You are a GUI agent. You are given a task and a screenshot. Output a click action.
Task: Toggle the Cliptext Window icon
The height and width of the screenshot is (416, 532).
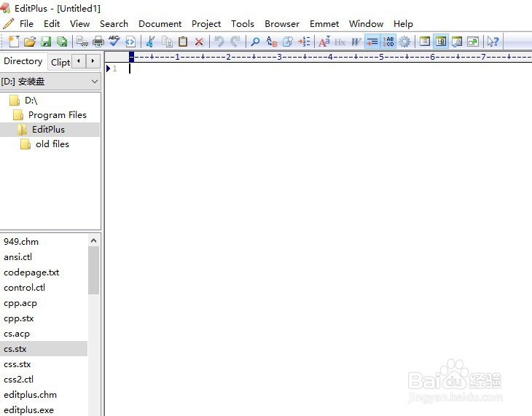click(x=425, y=42)
